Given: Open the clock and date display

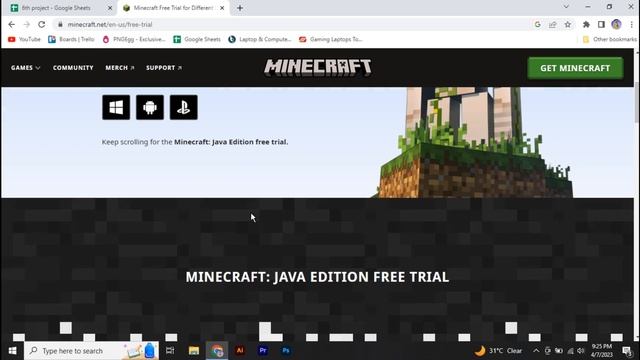Looking at the screenshot, I should tap(602, 351).
